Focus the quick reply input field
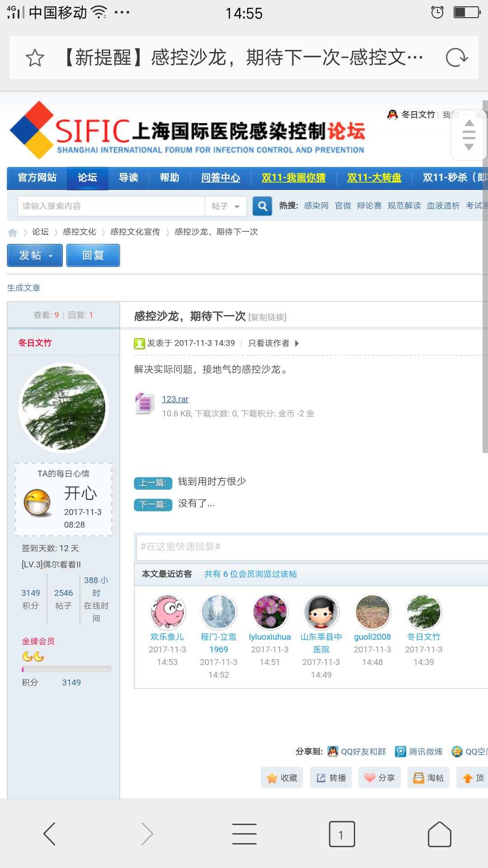This screenshot has width=488, height=868. click(312, 547)
